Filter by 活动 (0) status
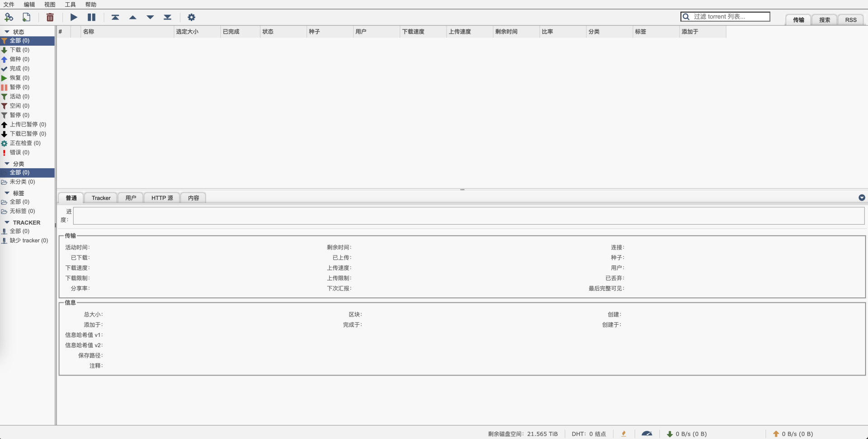868x439 pixels. tap(27, 96)
